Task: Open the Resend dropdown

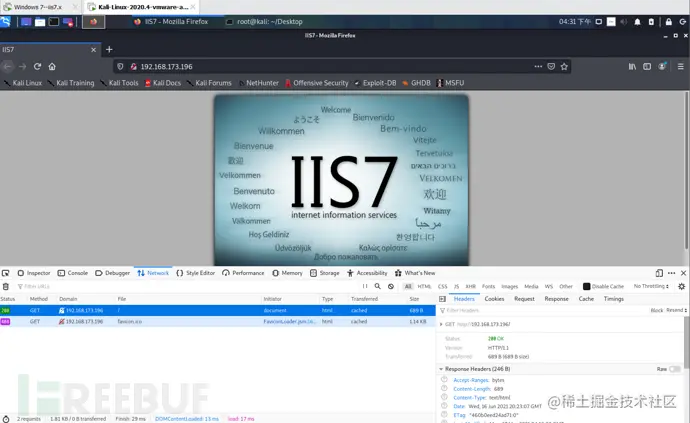Action: pyautogui.click(x=676, y=310)
